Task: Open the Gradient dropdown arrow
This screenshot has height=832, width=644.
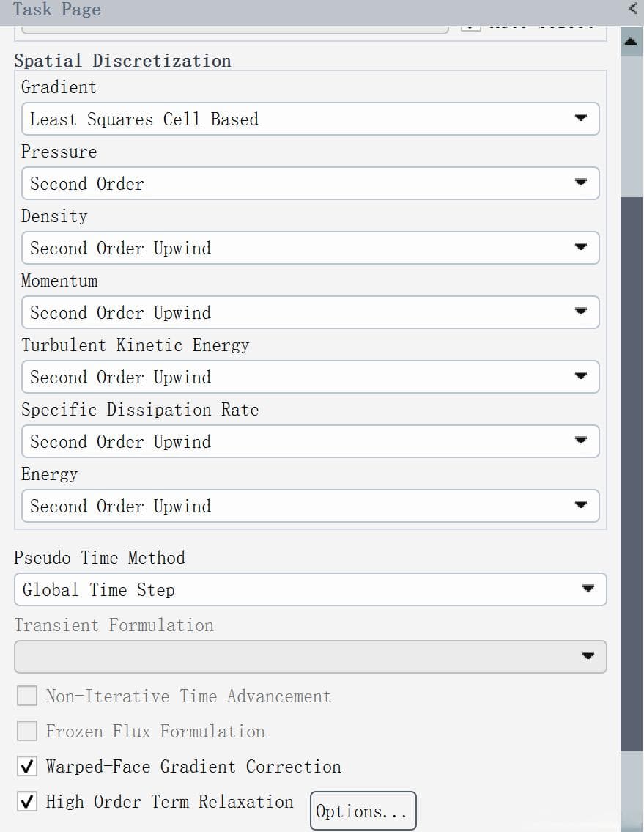Action: [581, 118]
